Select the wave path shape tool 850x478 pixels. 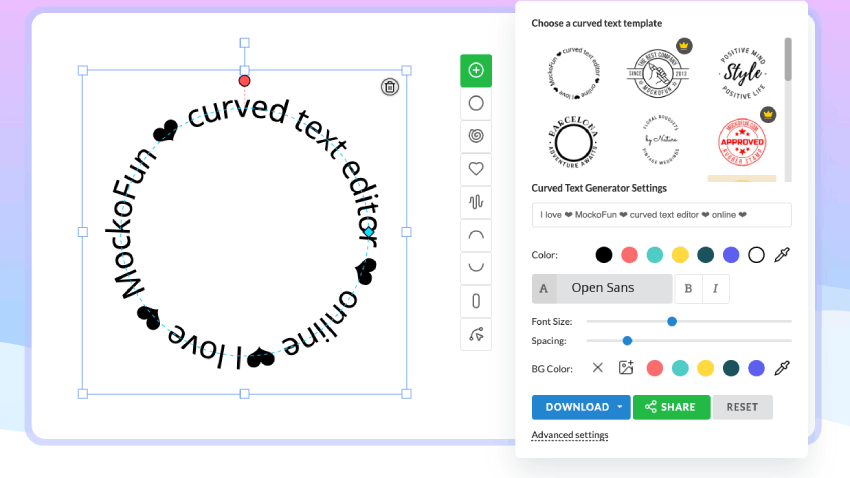(476, 202)
